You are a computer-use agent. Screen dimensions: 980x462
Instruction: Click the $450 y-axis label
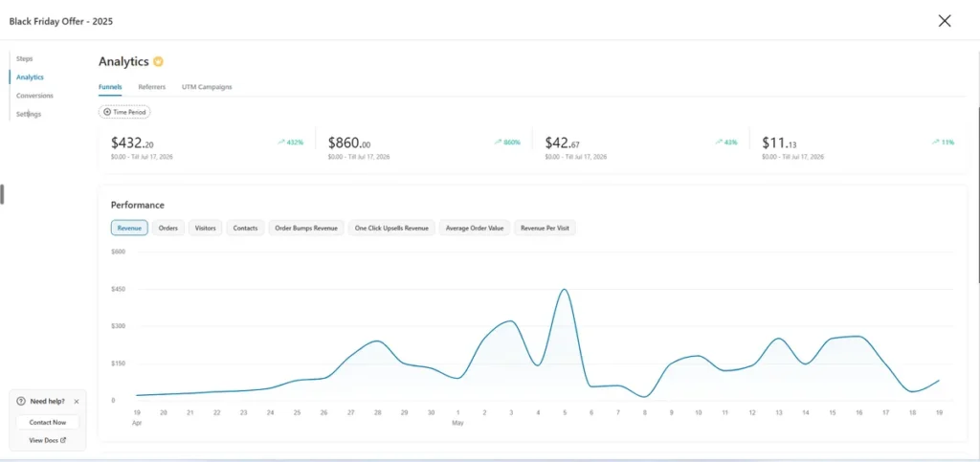click(x=118, y=289)
